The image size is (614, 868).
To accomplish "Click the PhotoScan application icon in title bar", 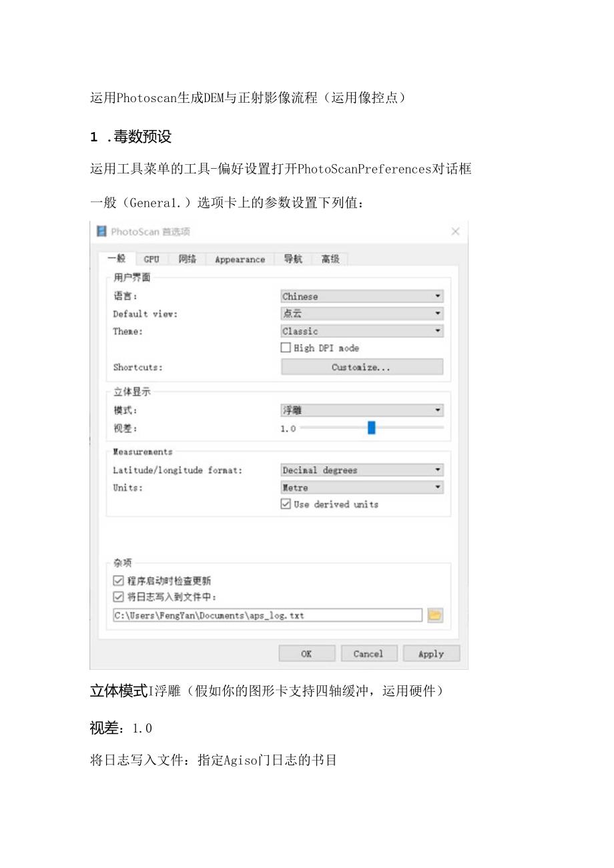I will tap(102, 232).
